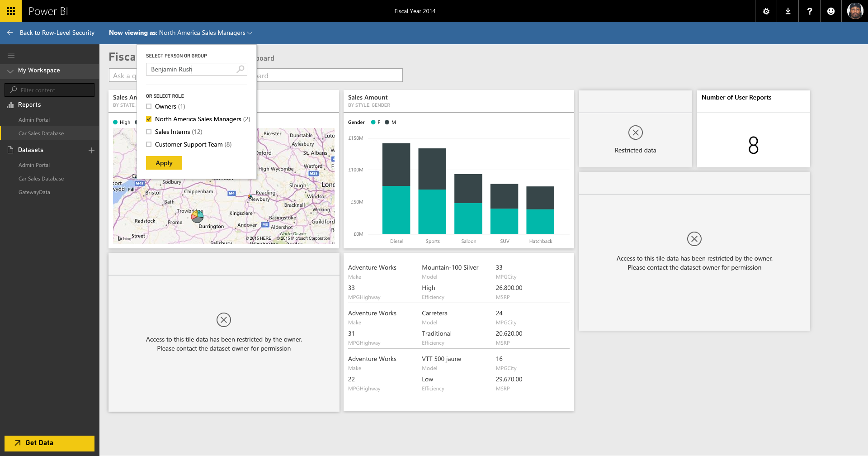Click the Carretera model text

(x=434, y=313)
